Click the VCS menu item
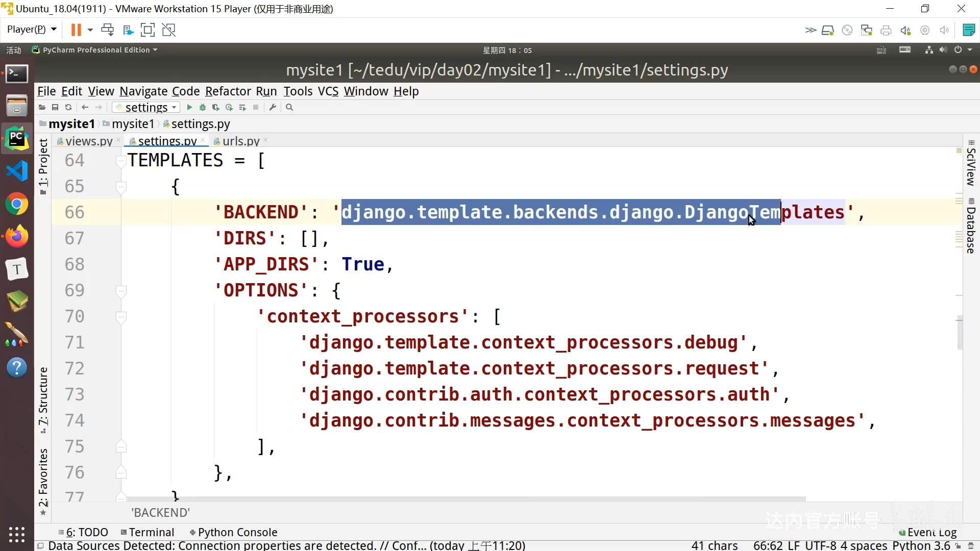980x551 pixels. click(x=329, y=91)
